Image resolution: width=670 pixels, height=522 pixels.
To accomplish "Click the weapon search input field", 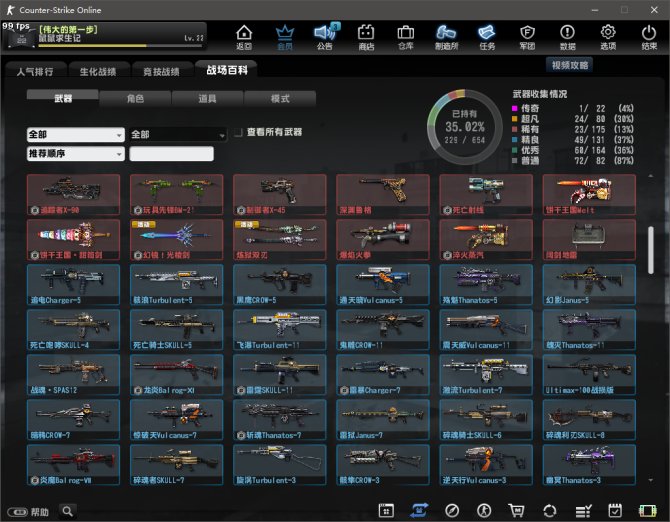I will (x=171, y=153).
